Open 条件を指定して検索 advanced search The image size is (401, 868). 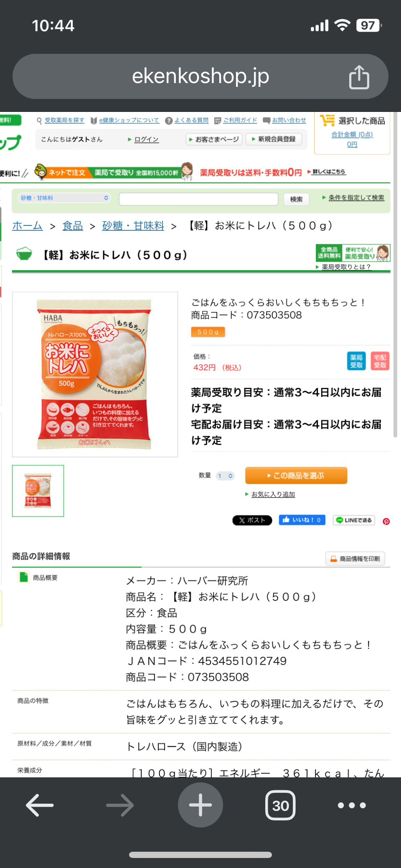[x=356, y=197]
